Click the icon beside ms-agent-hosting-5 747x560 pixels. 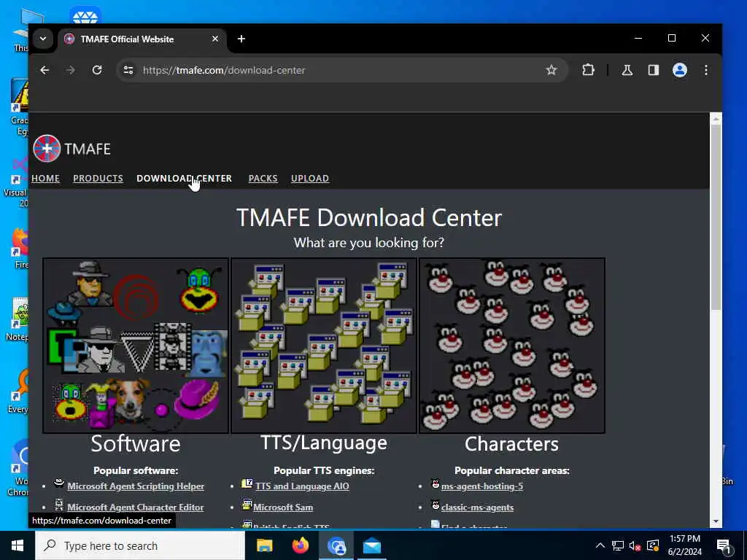click(x=435, y=484)
